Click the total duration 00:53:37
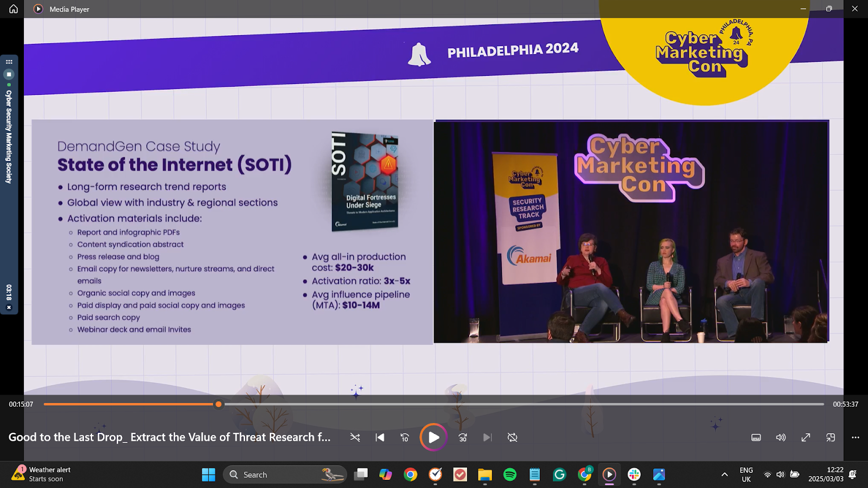The image size is (868, 488). (845, 404)
